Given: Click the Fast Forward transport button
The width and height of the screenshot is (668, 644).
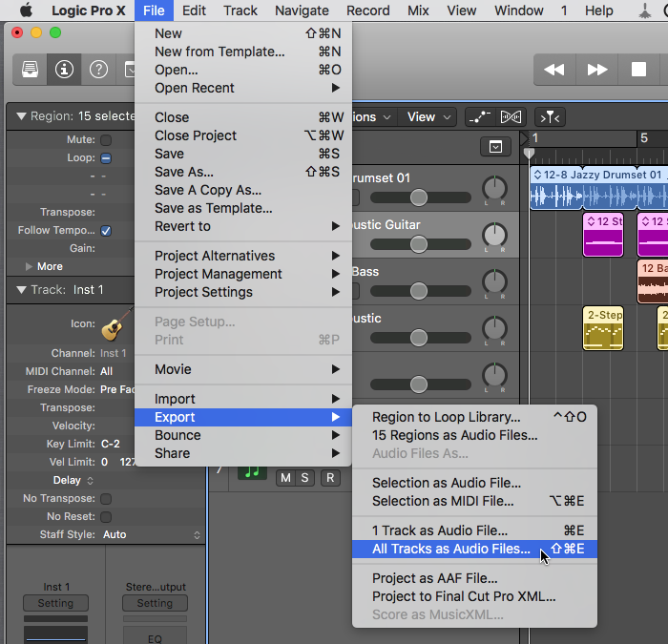Looking at the screenshot, I should (596, 70).
